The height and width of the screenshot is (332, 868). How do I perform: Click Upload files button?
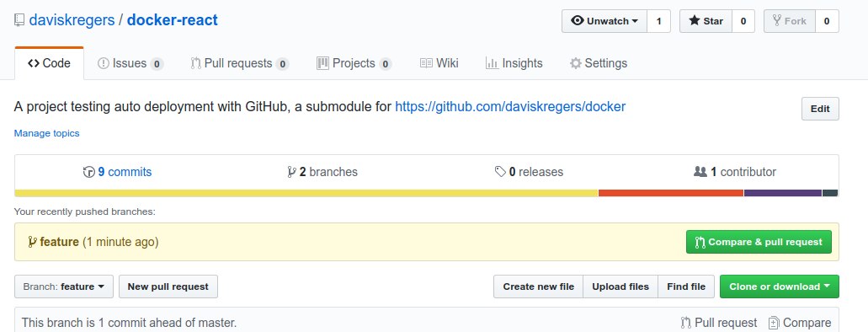click(620, 286)
